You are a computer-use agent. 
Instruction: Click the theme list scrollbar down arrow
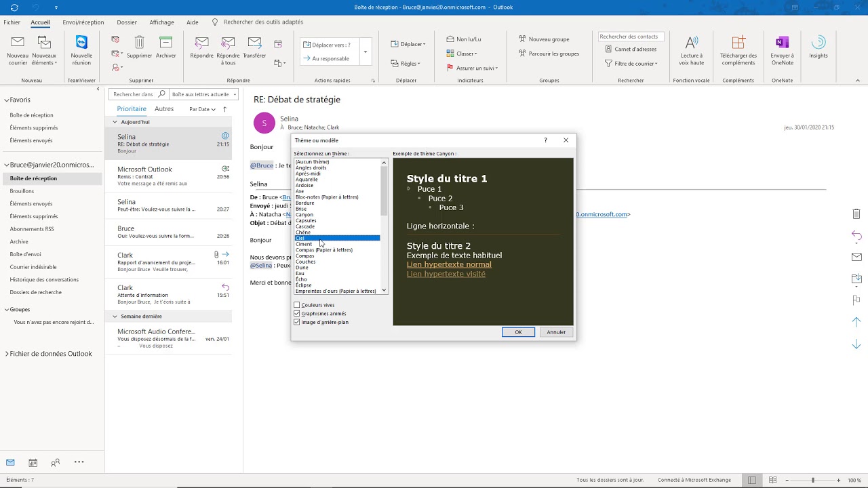(384, 290)
